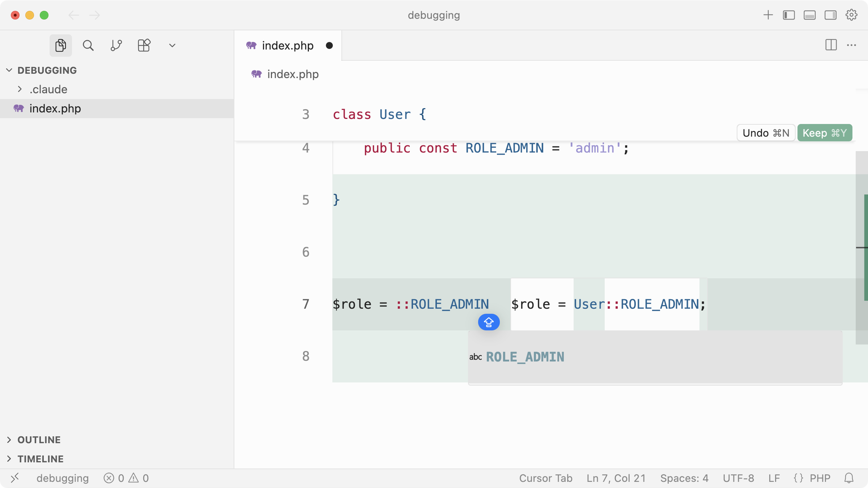Click the Undo ⌘N button
The width and height of the screenshot is (868, 488).
pos(766,133)
